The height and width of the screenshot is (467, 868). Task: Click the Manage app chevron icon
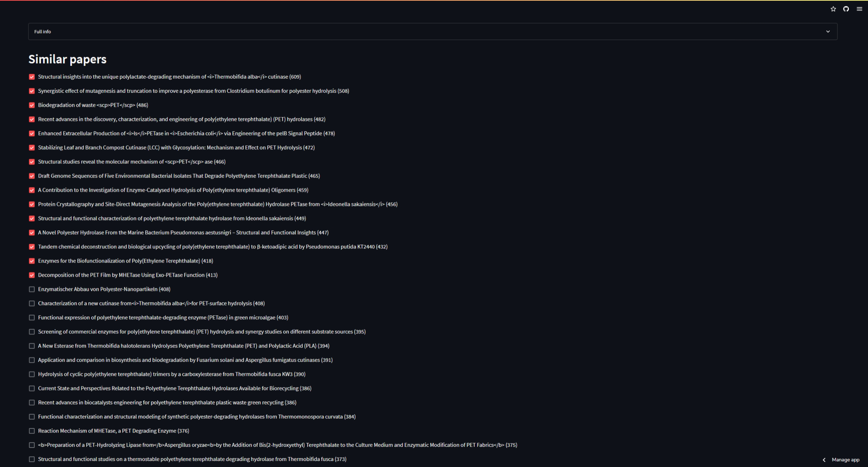coord(824,460)
